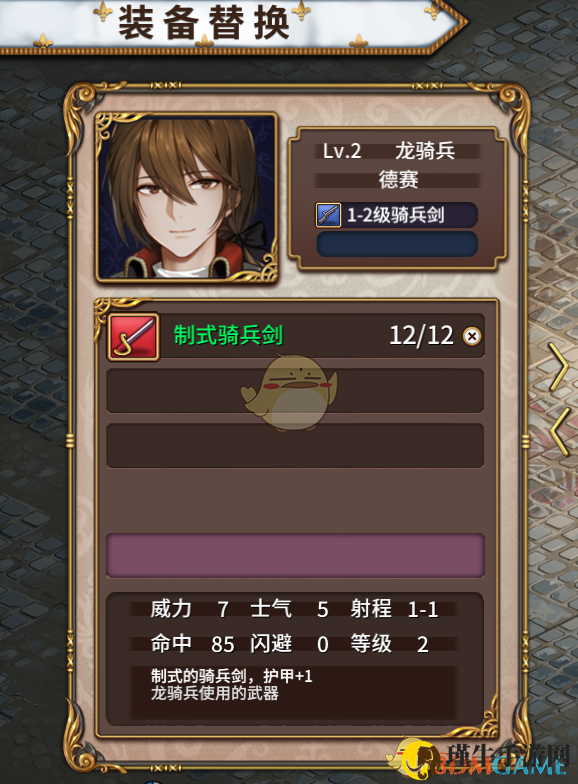The height and width of the screenshot is (784, 578).
Task: Click the 12/12 durability counter
Action: coord(422,336)
